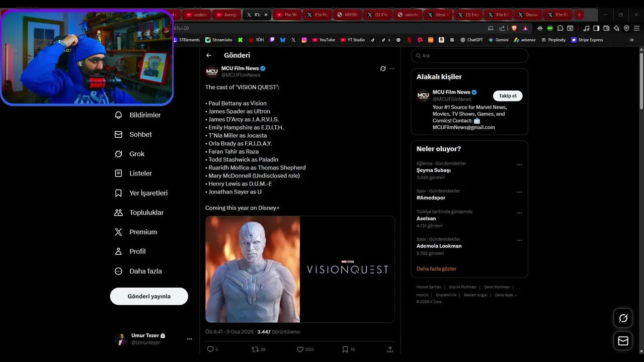Screen dimensions: 644x362
Task: Open the Çerez Politikası footer link
Action: (x=497, y=287)
